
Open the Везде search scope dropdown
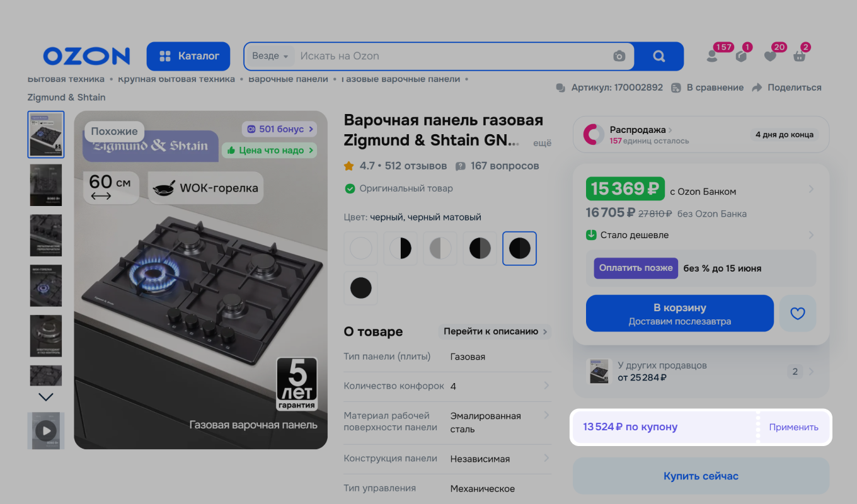(269, 55)
